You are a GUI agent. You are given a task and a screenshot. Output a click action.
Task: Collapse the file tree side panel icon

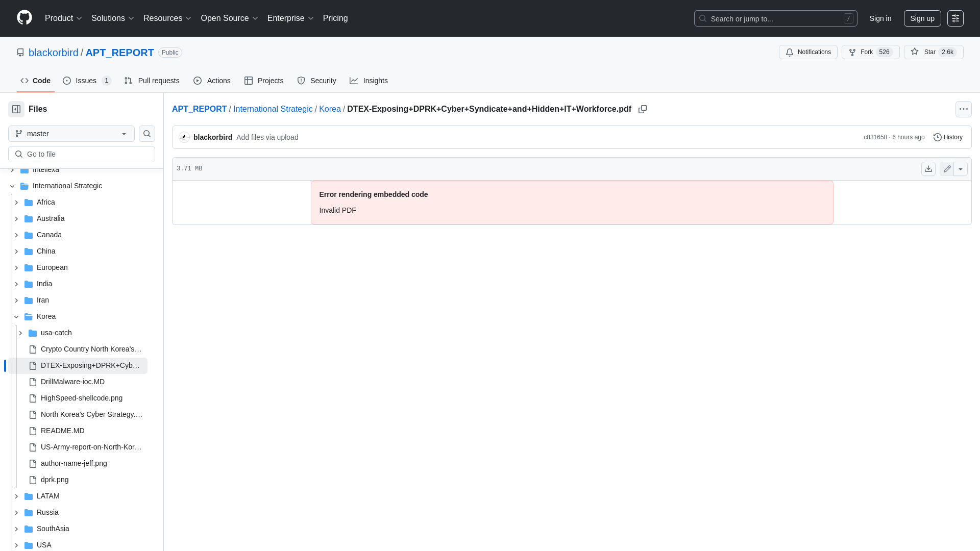coord(16,109)
